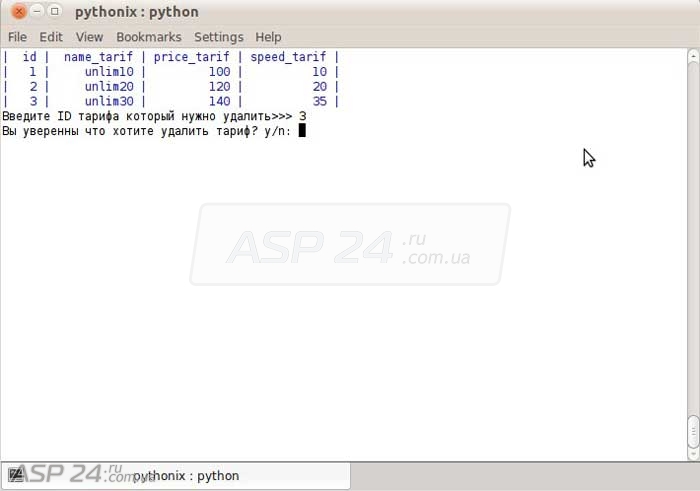Open the Edit menu

(51, 37)
